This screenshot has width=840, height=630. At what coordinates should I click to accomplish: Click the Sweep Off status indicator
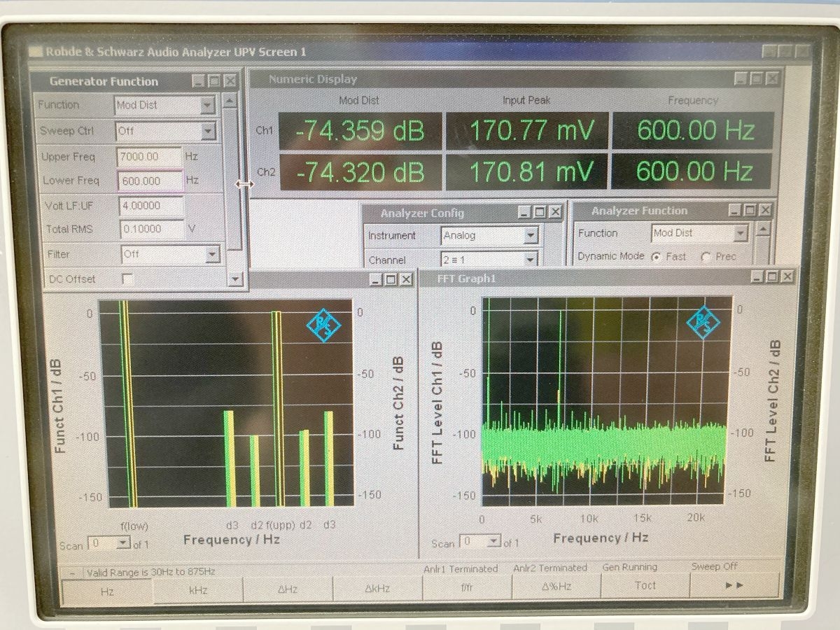point(715,566)
